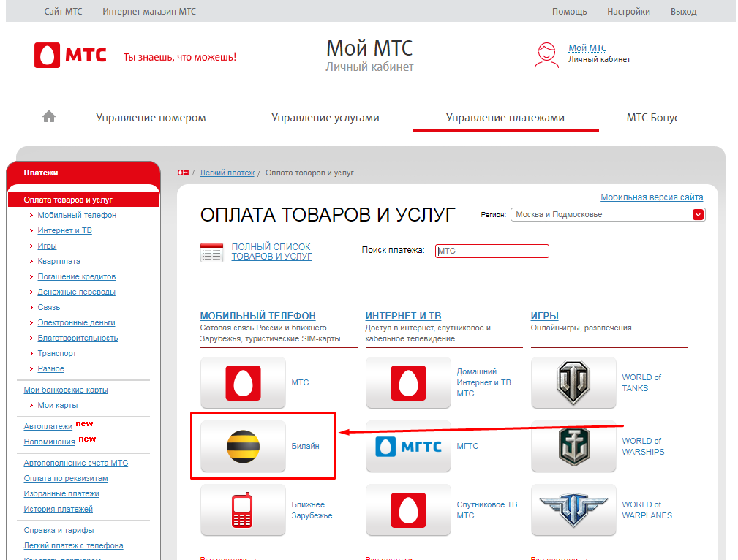
Task: Open the Легкий платеж breadcrumb link
Action: click(227, 173)
